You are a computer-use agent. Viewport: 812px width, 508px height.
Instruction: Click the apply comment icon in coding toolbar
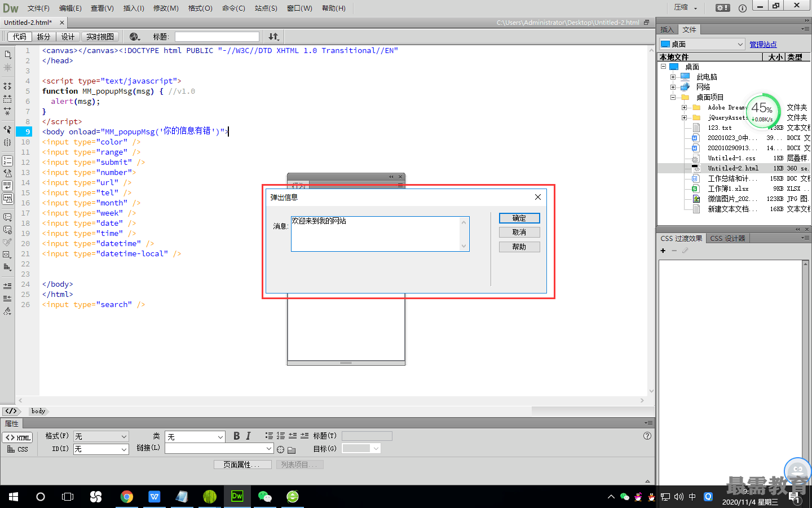(7, 217)
